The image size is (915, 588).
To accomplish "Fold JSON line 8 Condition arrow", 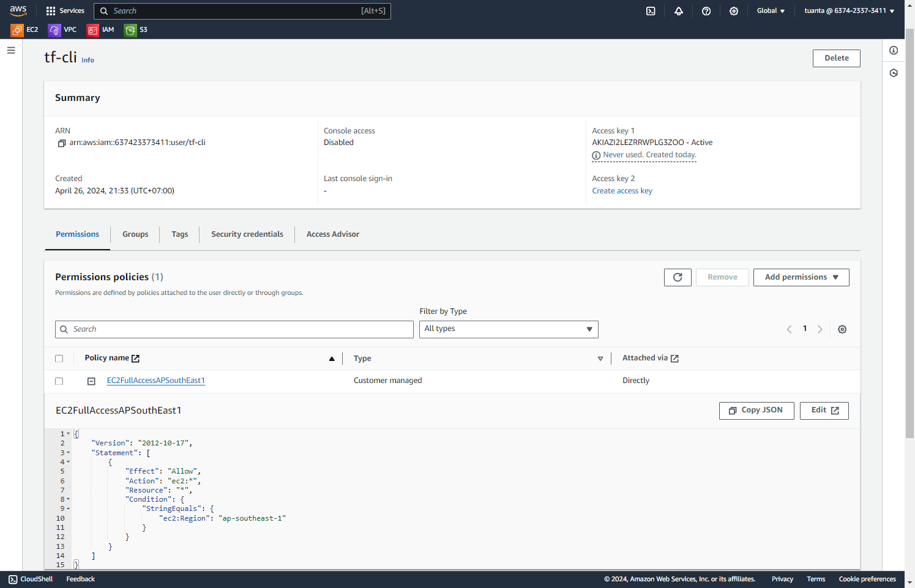I will 69,499.
